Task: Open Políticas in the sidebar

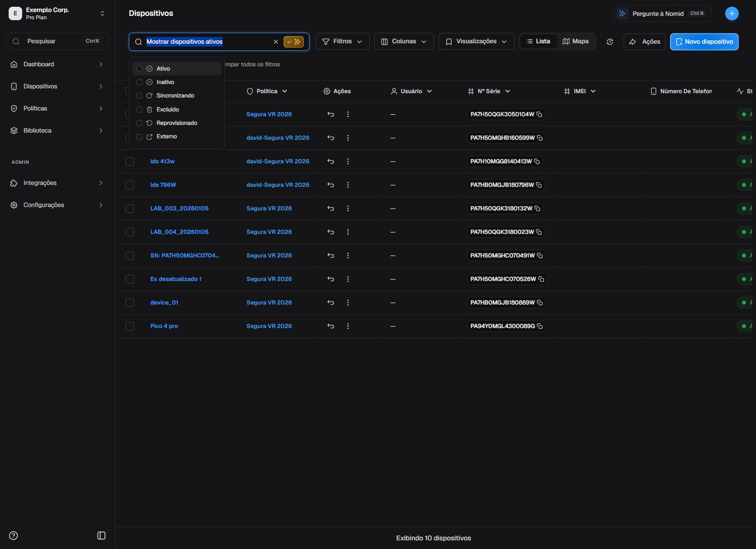Action: pyautogui.click(x=57, y=109)
